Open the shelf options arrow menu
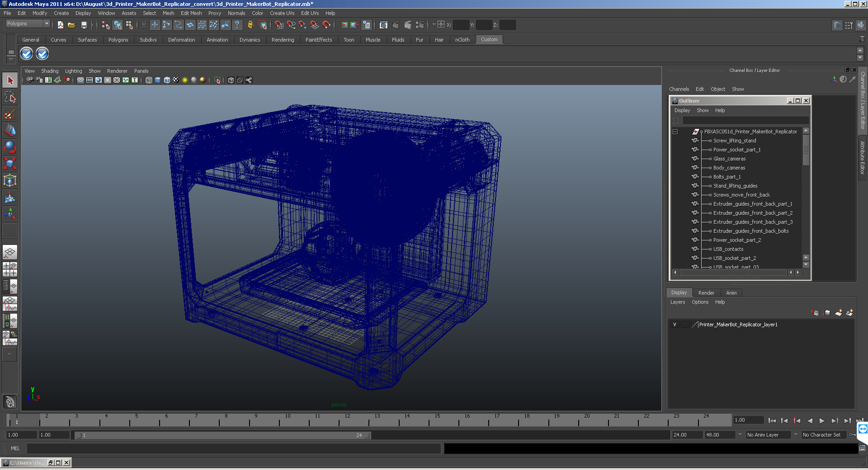The height and width of the screenshot is (470, 868). point(11,59)
